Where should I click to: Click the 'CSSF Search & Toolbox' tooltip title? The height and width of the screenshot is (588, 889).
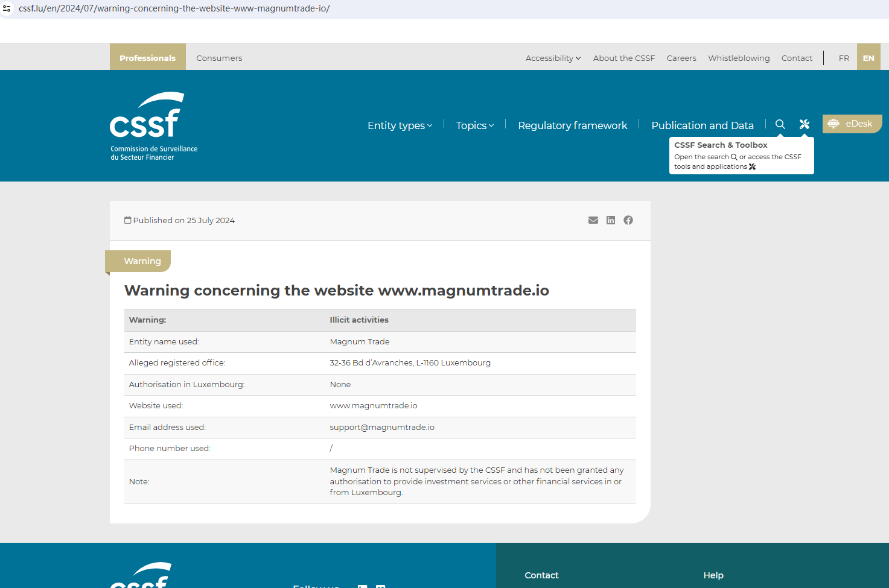[721, 145]
